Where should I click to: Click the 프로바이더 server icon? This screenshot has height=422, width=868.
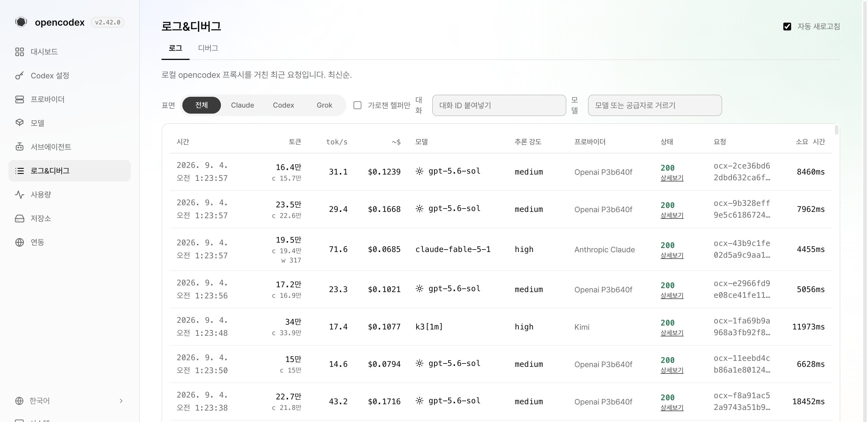click(x=20, y=99)
